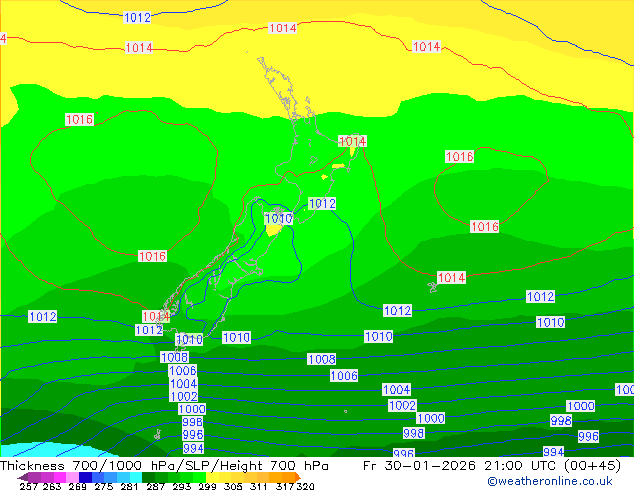634x490 pixels.
Task: Pick the pure yellow swatch after 299
Action: [212, 477]
